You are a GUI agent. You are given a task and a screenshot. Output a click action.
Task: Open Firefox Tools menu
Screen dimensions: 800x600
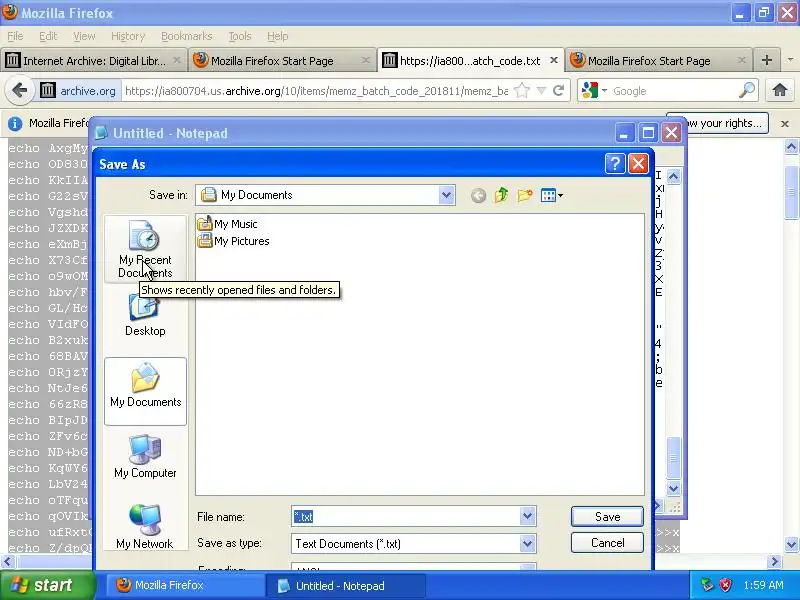(240, 36)
